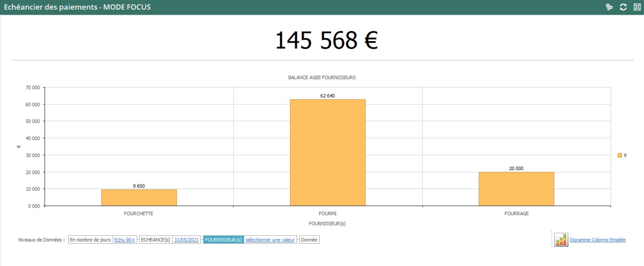Click the FOURMI bar showing 62 640
Viewport: 644px width, 266px height.
pos(327,153)
